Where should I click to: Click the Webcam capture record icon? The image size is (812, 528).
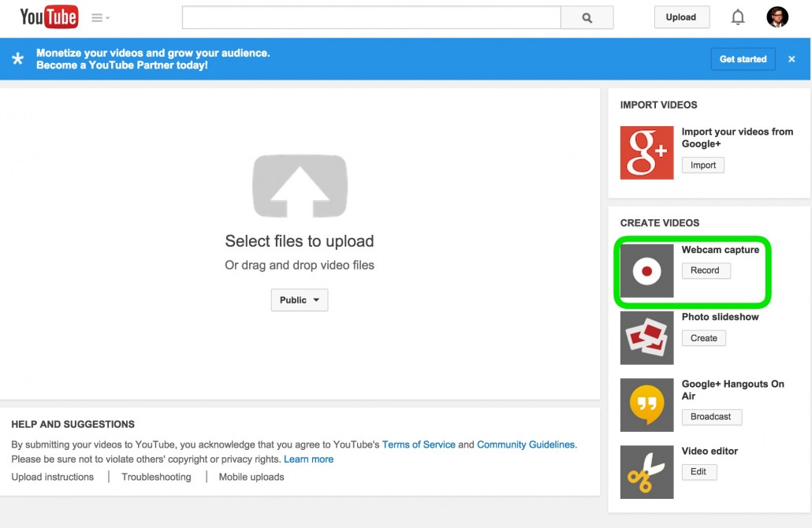[646, 271]
